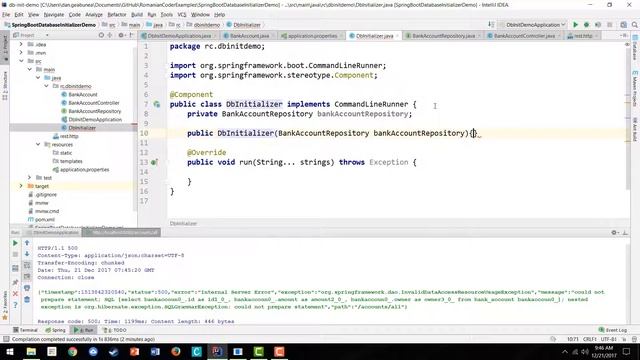Open the Refactor menu
The height and width of the screenshot is (360, 640).
(x=117, y=15)
